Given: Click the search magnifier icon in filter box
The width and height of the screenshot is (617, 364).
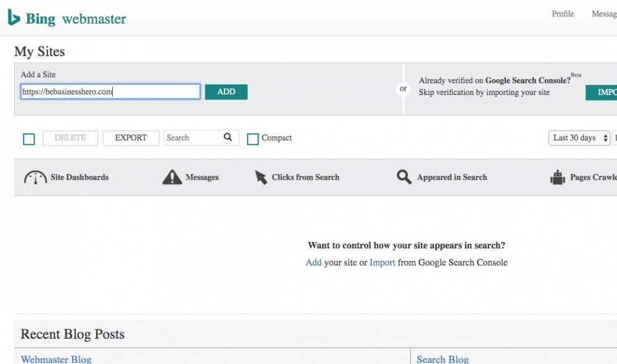Looking at the screenshot, I should [x=228, y=137].
